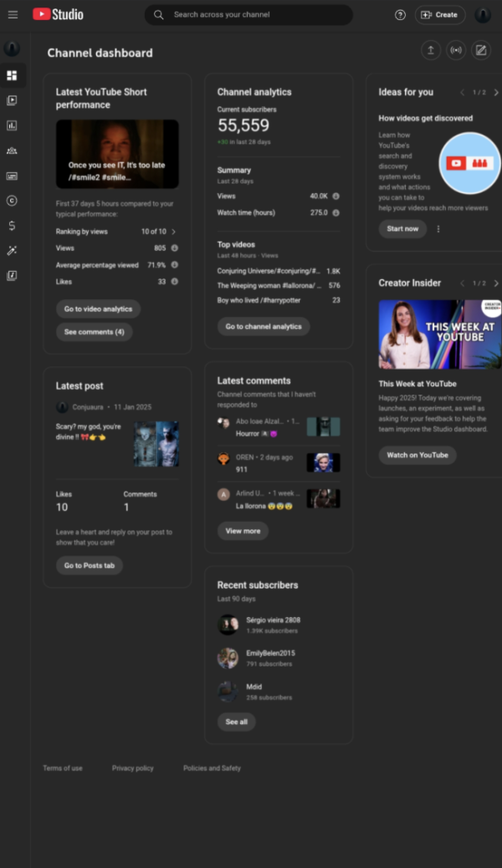The image size is (502, 868).
Task: Open the help question mark icon
Action: (x=400, y=15)
